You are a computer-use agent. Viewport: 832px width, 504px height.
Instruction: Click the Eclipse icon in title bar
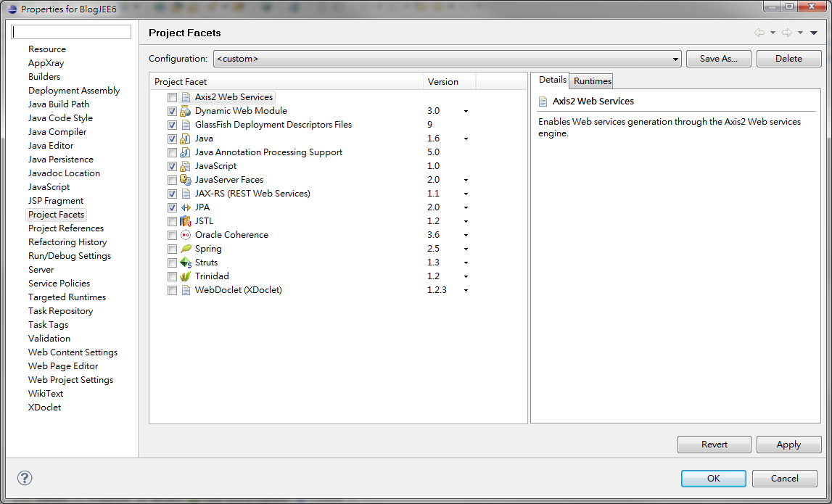(x=12, y=9)
